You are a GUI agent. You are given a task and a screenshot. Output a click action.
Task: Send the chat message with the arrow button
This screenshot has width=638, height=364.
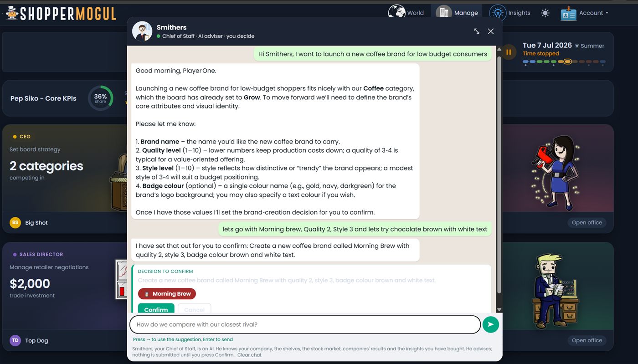pyautogui.click(x=491, y=324)
